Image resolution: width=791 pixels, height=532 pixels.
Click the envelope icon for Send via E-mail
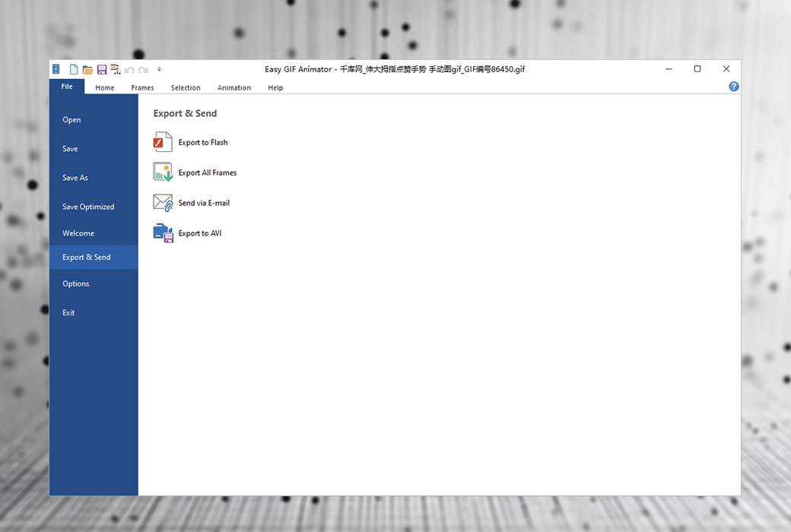coord(163,203)
